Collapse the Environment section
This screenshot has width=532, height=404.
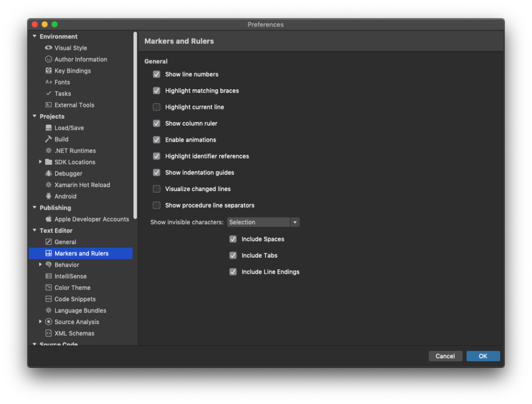34,36
